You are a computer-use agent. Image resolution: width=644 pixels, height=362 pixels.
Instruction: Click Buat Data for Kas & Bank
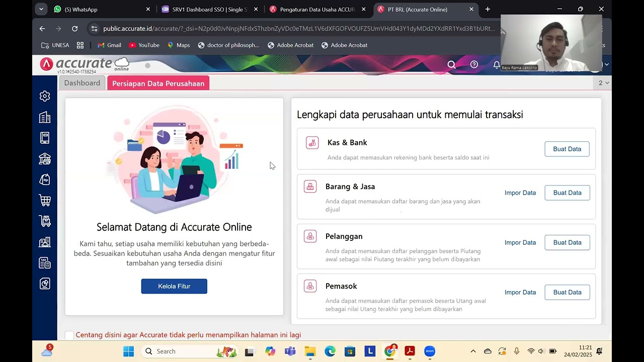pyautogui.click(x=567, y=149)
